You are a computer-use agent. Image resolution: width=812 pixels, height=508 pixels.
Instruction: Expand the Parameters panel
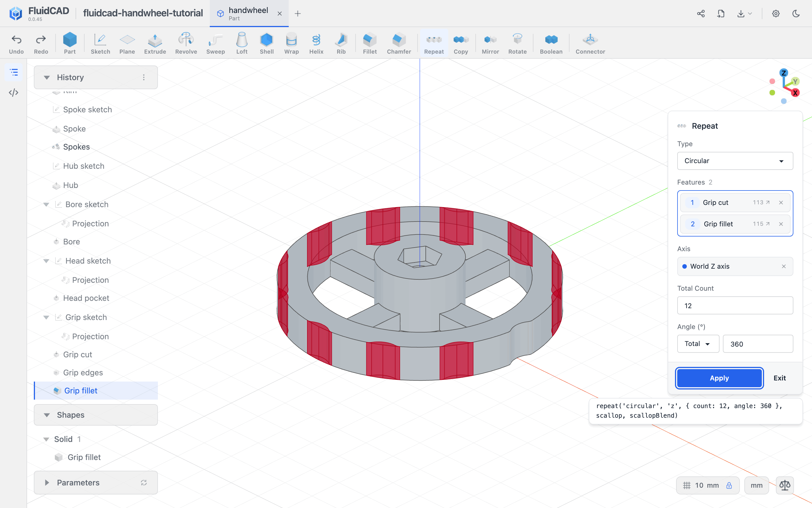click(x=47, y=483)
